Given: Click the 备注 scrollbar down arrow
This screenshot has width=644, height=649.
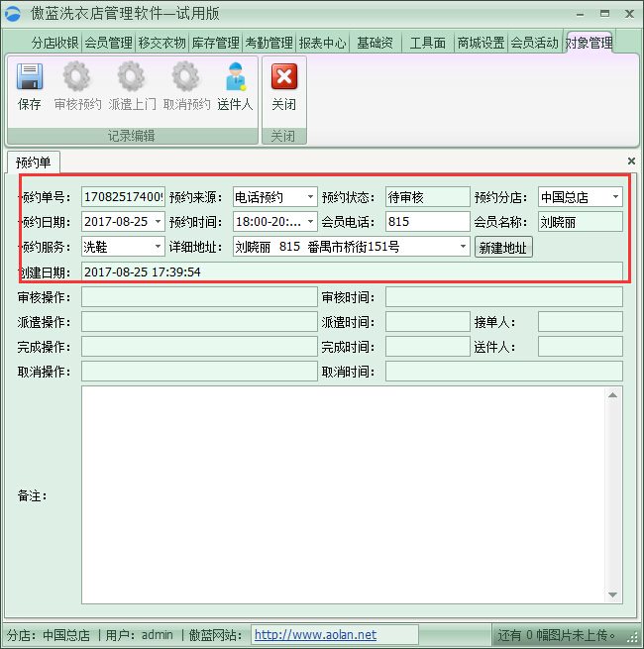Looking at the screenshot, I should pyautogui.click(x=615, y=595).
